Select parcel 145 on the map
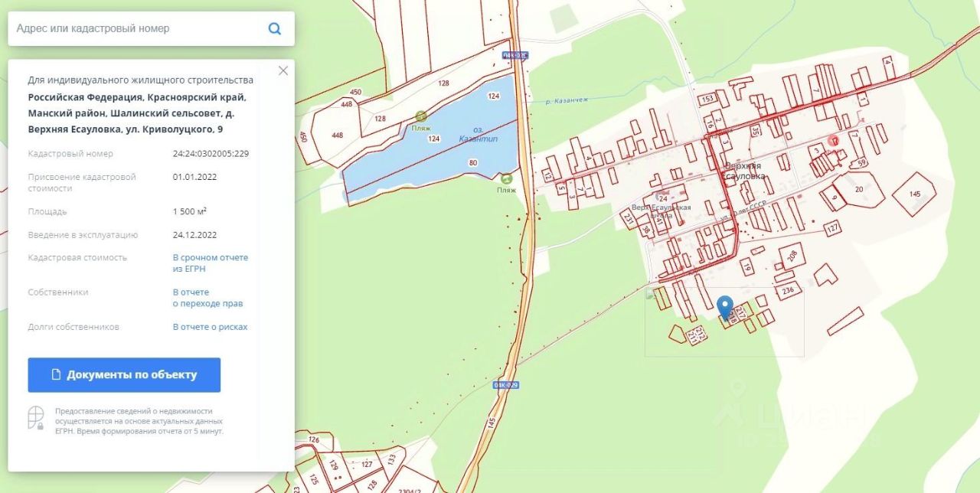The height and width of the screenshot is (493, 980). tap(914, 194)
